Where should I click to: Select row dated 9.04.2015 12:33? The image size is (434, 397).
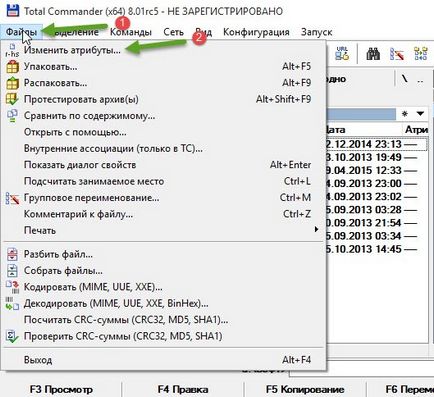[377, 170]
